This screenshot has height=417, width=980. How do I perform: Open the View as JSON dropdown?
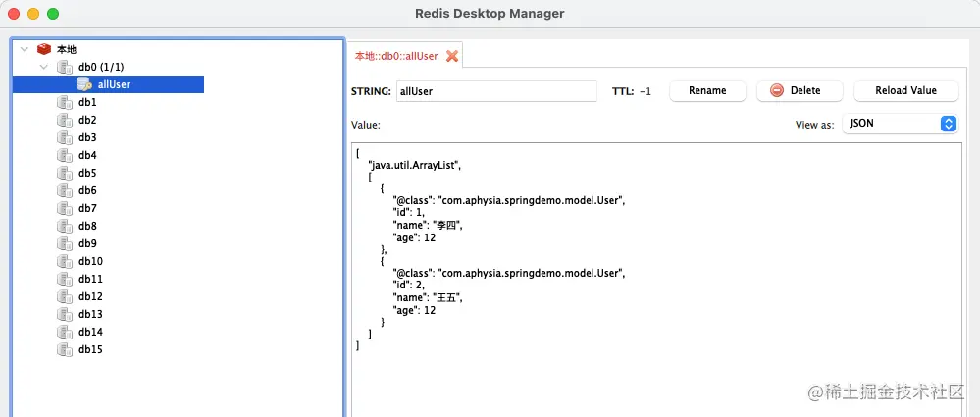point(900,124)
